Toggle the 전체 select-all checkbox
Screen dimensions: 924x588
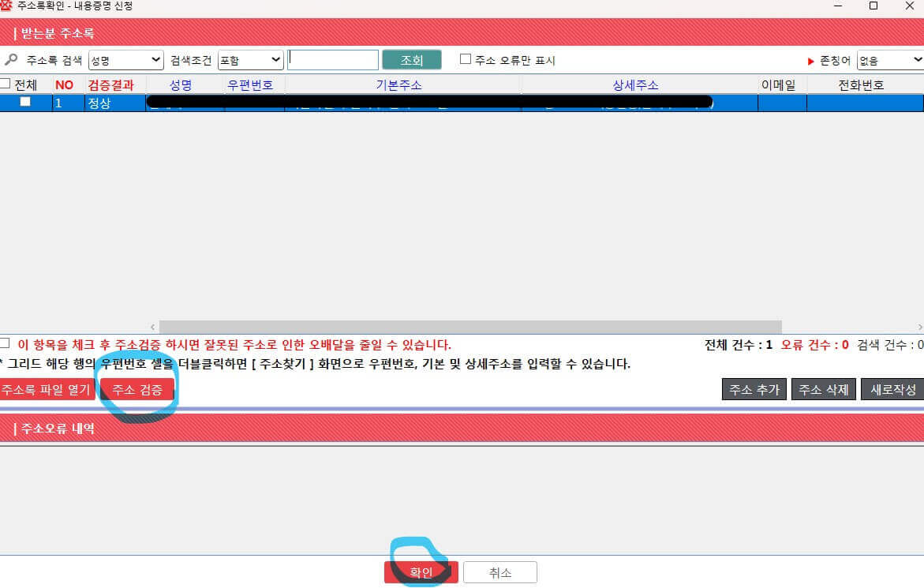tap(6, 84)
